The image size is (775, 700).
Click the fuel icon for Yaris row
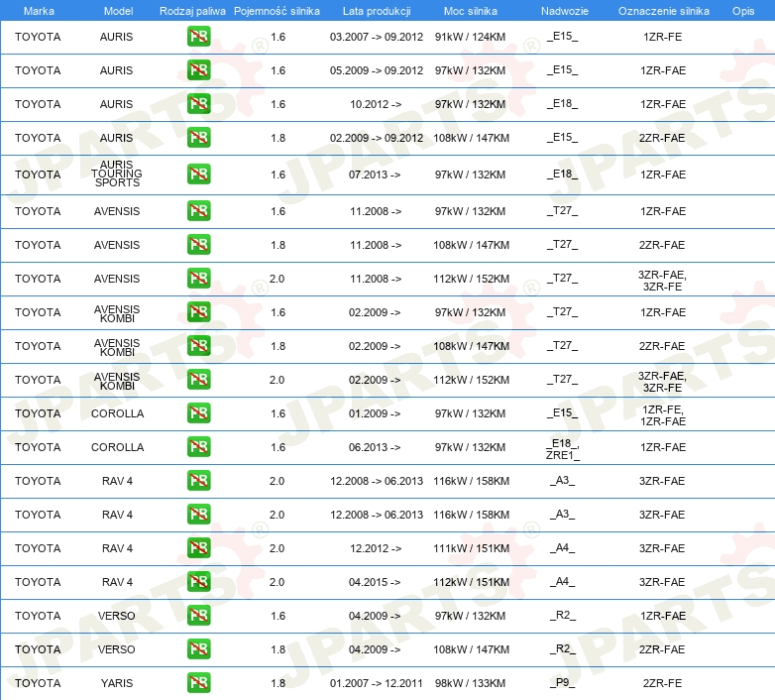[198, 683]
